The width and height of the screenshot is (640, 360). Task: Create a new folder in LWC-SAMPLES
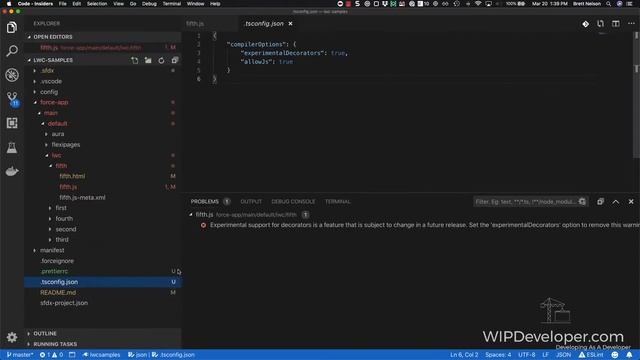148,60
